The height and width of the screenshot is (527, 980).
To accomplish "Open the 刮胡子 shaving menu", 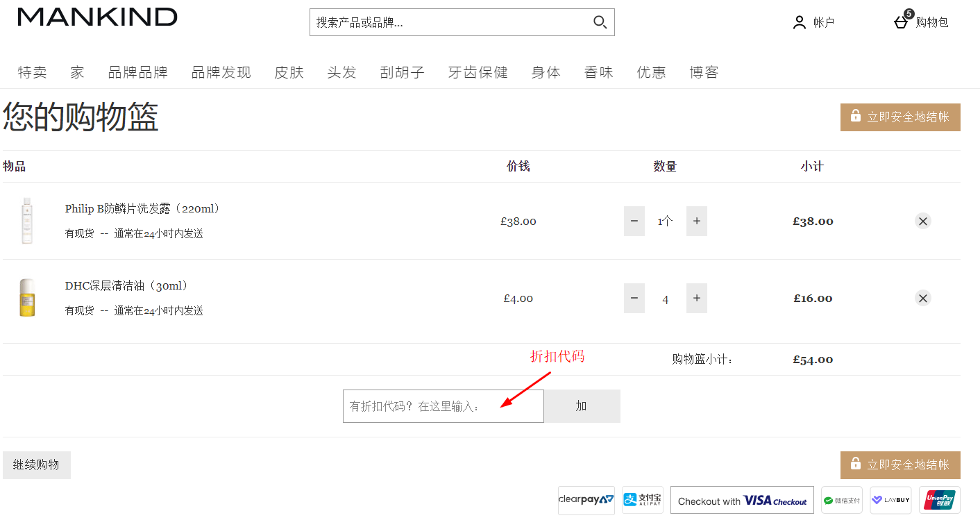I will (403, 72).
